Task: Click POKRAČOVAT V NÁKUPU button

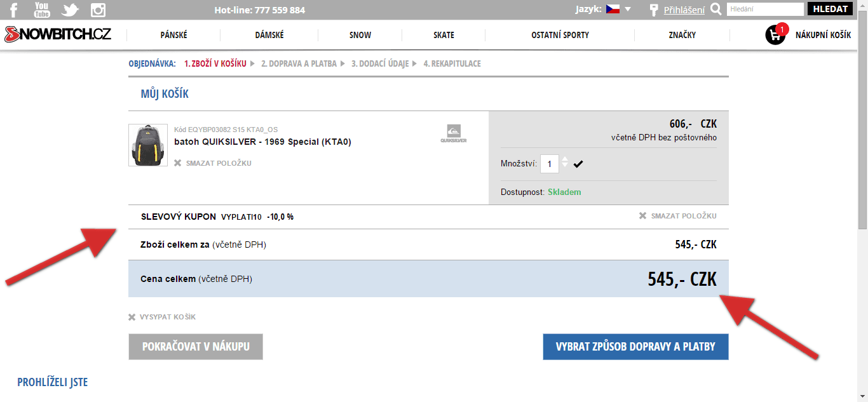Action: [196, 347]
